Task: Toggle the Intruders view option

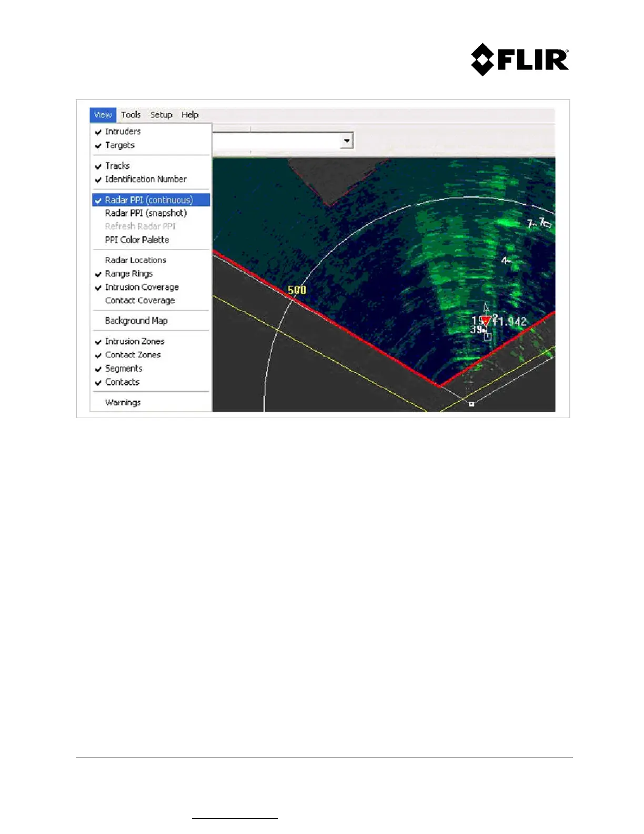Action: tap(151, 132)
